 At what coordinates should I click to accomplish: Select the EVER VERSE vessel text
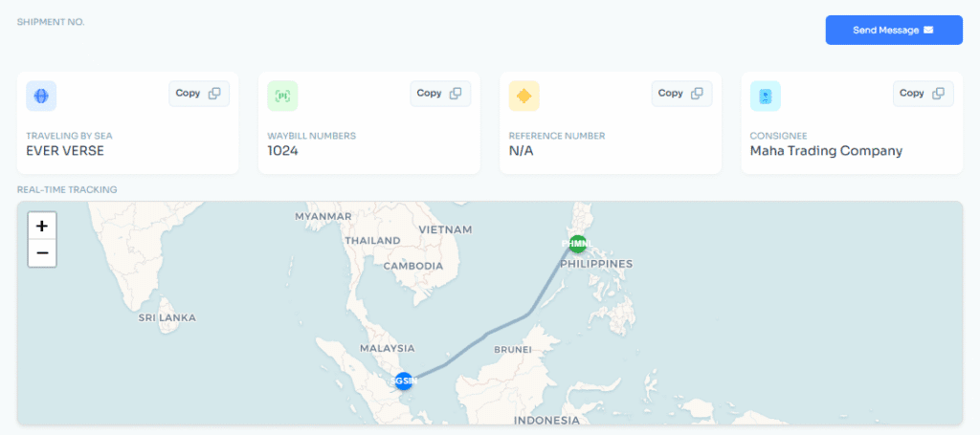(65, 151)
